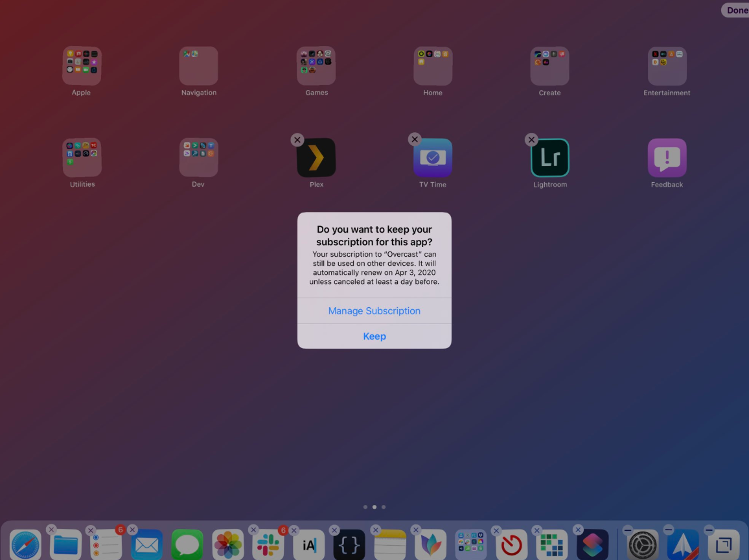Open the Files app in the dock

coord(65,544)
